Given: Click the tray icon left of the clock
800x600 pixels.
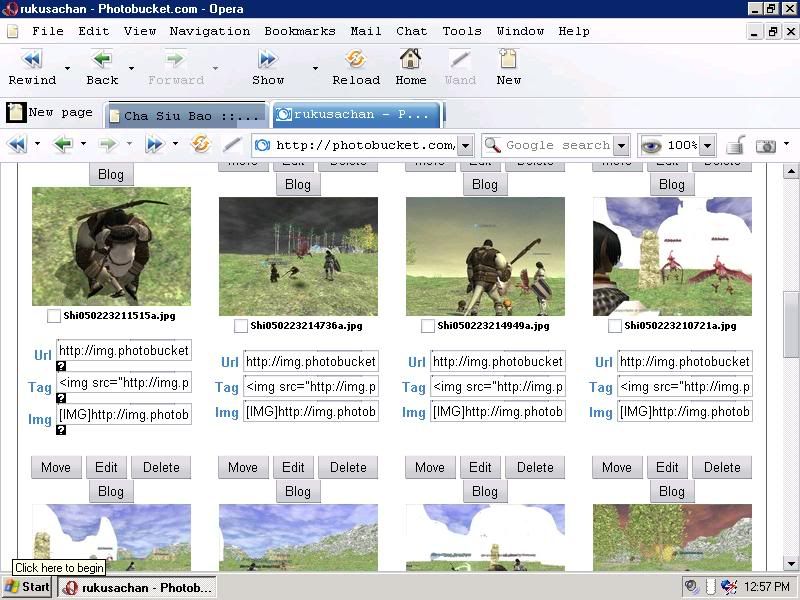Looking at the screenshot, I should click(x=729, y=587).
